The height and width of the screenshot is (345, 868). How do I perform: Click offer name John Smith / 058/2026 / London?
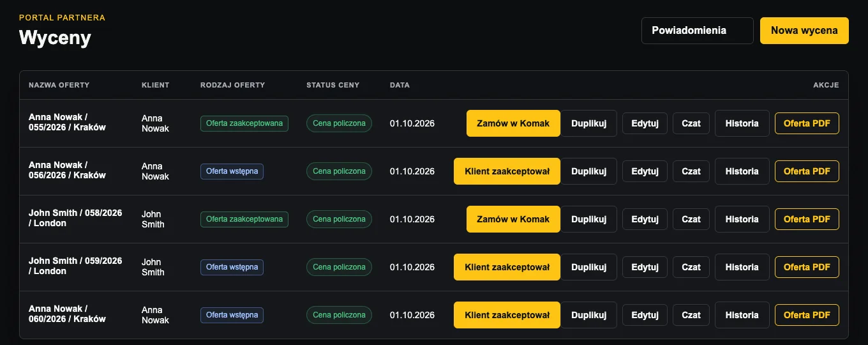(x=75, y=218)
